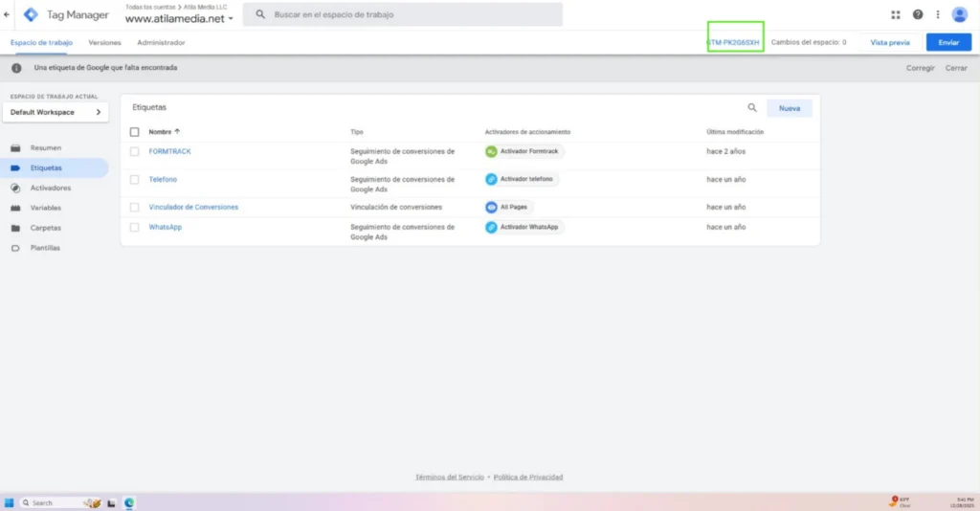Click Cerrar in the notification banner
Screen dimensions: 980x511
click(956, 68)
